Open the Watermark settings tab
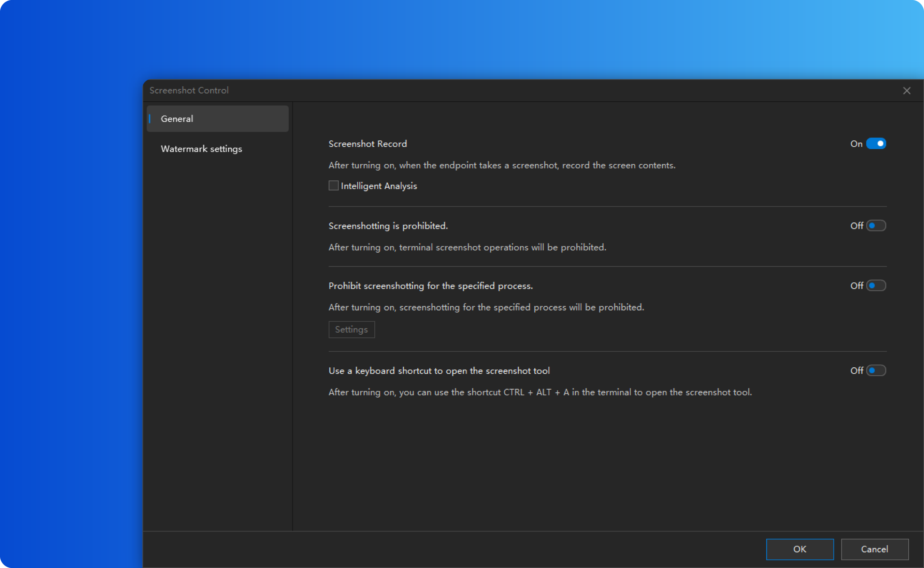The width and height of the screenshot is (924, 568). 201,149
